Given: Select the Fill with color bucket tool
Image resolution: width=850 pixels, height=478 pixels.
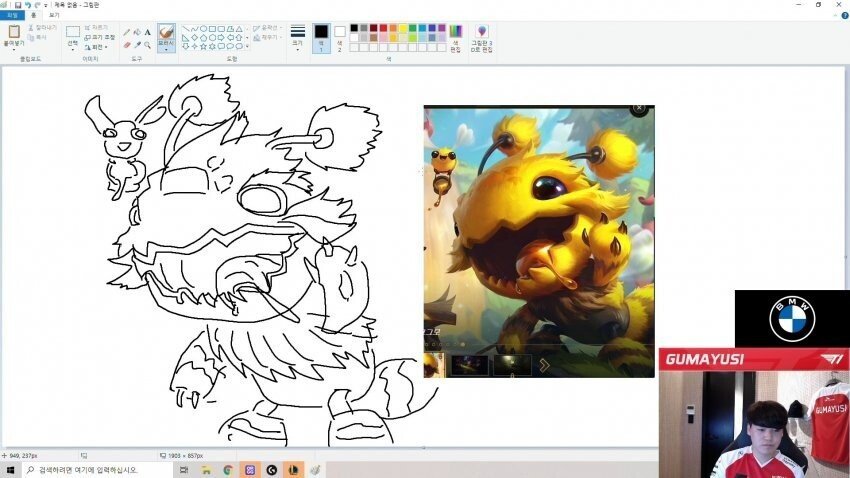Looking at the screenshot, I should [137, 32].
